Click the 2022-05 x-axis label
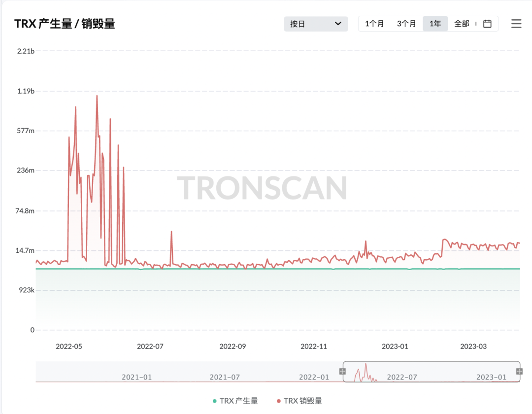The width and height of the screenshot is (532, 414). (x=69, y=346)
